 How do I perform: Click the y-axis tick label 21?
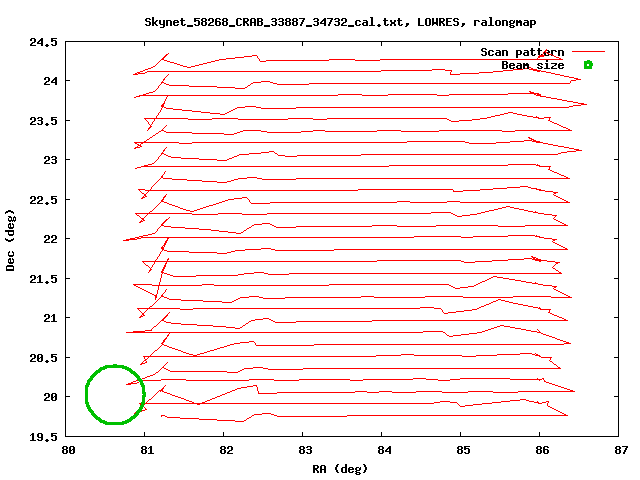pos(51,318)
